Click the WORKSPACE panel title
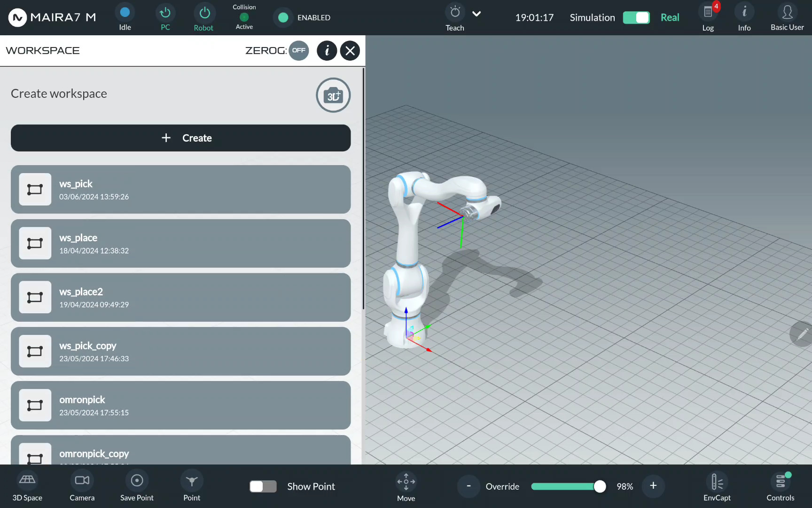The image size is (812, 508). pos(43,50)
